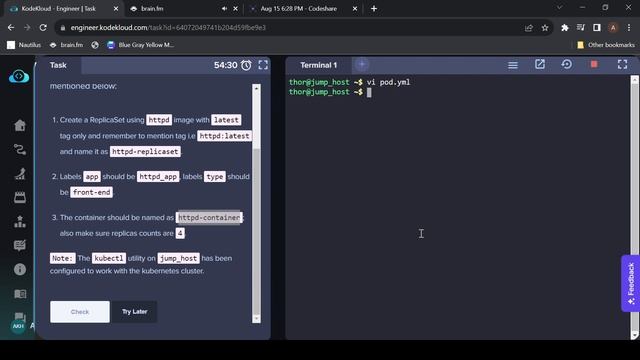640x360 pixels.
Task: Open the KodeKloud home sidebar icon
Action: [x=20, y=125]
